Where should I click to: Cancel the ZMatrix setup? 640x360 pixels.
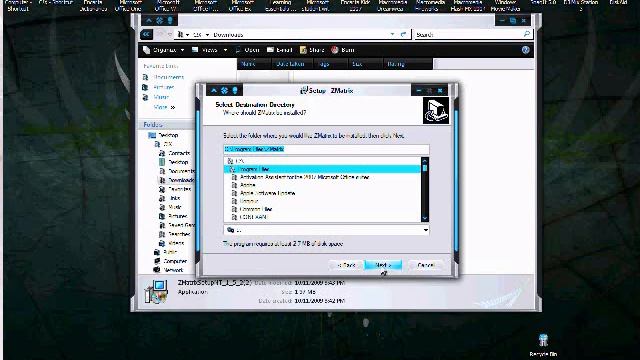pos(426,265)
